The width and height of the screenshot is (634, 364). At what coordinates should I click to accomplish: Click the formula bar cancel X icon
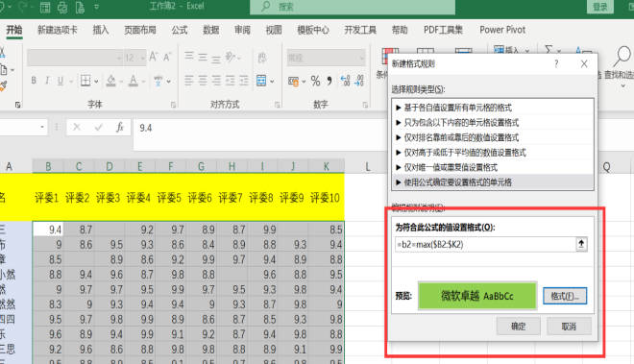point(77,128)
